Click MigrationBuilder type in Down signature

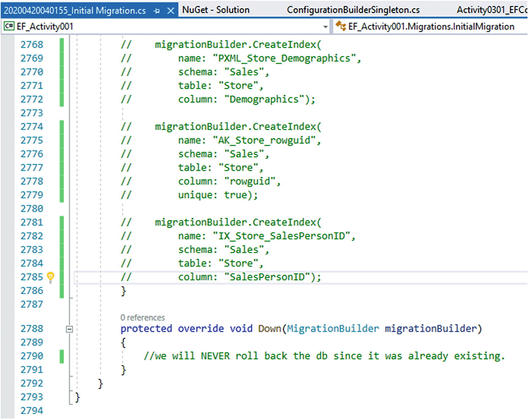(333, 329)
